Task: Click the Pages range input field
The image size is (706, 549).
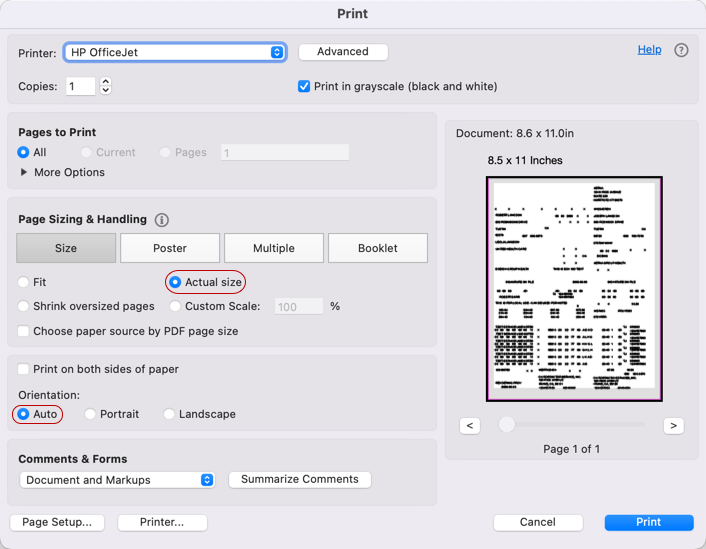Action: (x=285, y=152)
